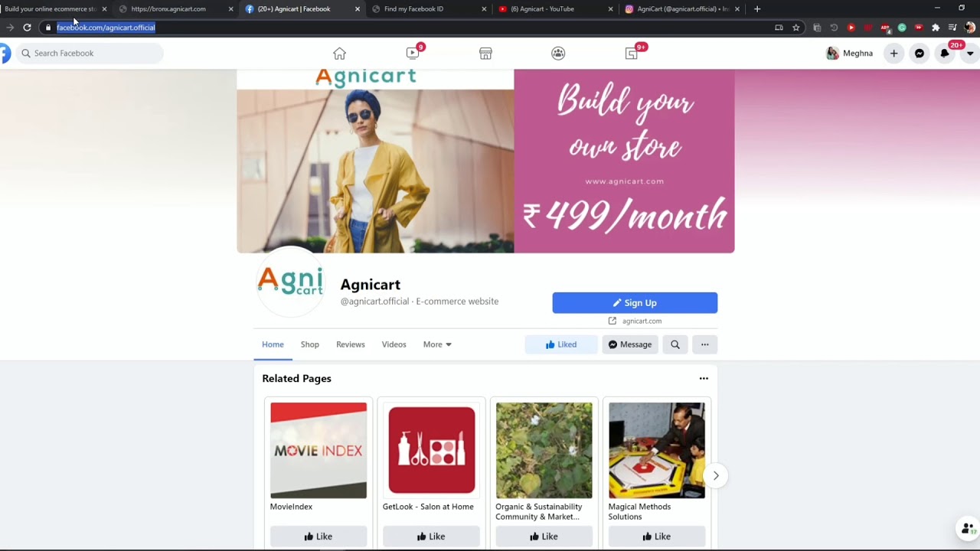
Task: Go forward in browser history
Action: point(10,28)
